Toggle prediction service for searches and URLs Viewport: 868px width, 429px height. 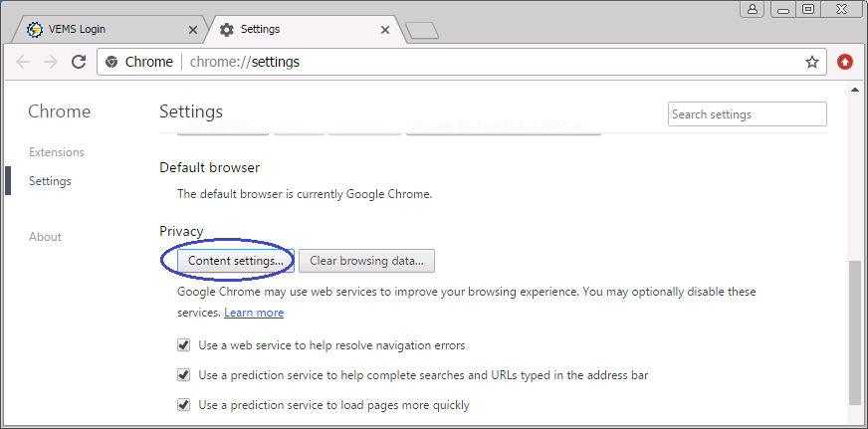click(183, 375)
